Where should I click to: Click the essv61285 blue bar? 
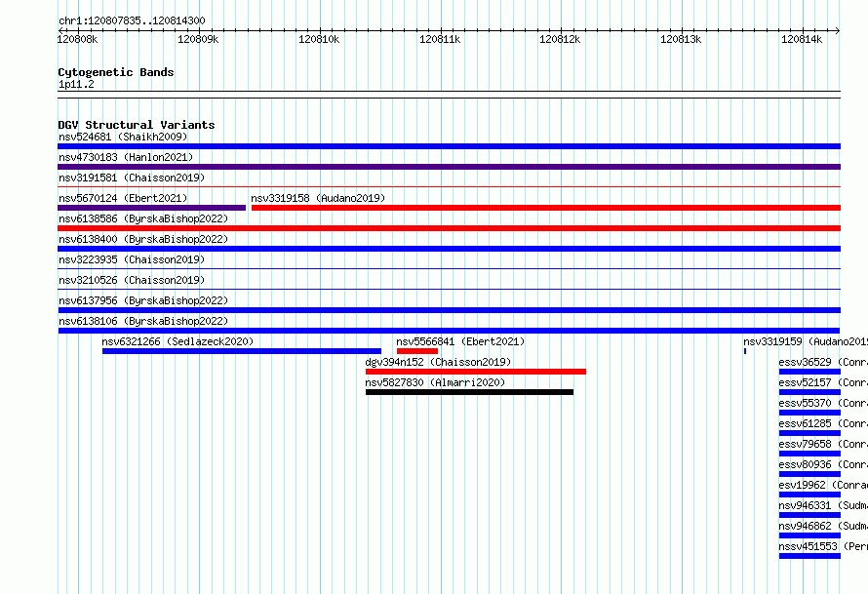pyautogui.click(x=809, y=433)
